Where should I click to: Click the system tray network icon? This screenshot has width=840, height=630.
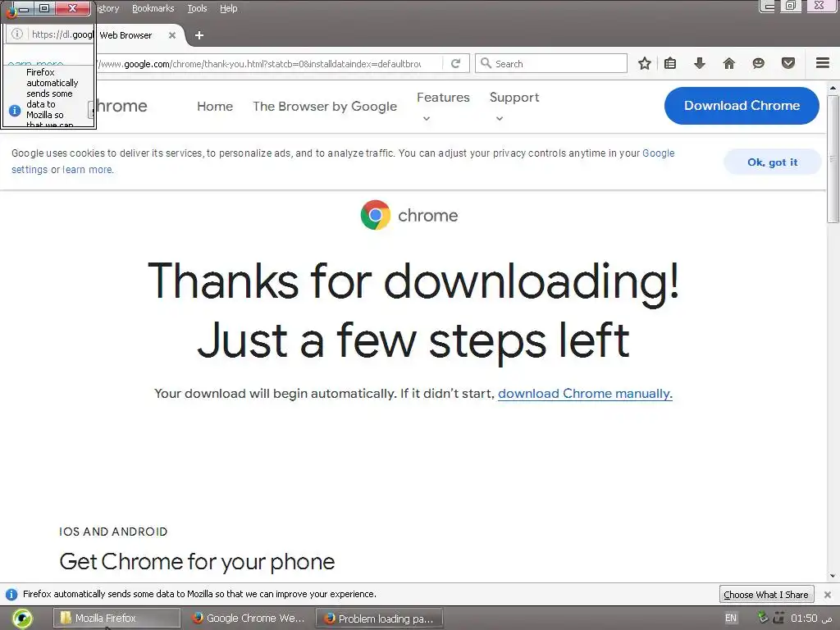coord(763,618)
